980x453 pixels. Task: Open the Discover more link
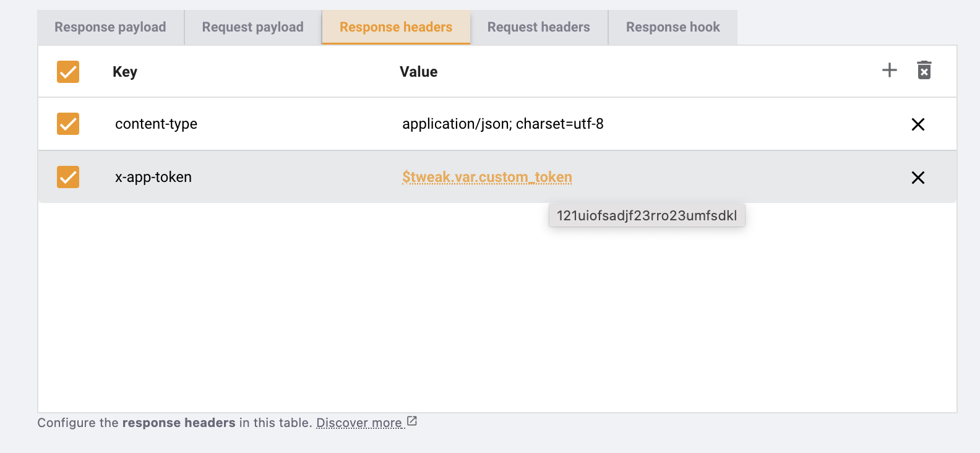359,423
